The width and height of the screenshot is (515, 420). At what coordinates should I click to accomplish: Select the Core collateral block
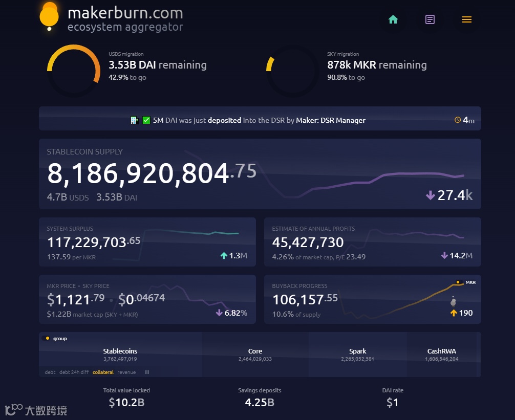pyautogui.click(x=255, y=355)
